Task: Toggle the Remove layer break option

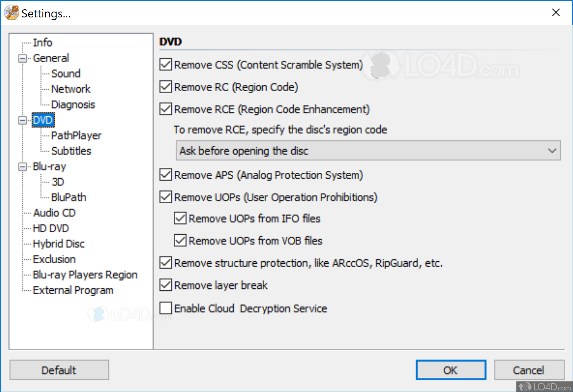Action: coord(166,285)
